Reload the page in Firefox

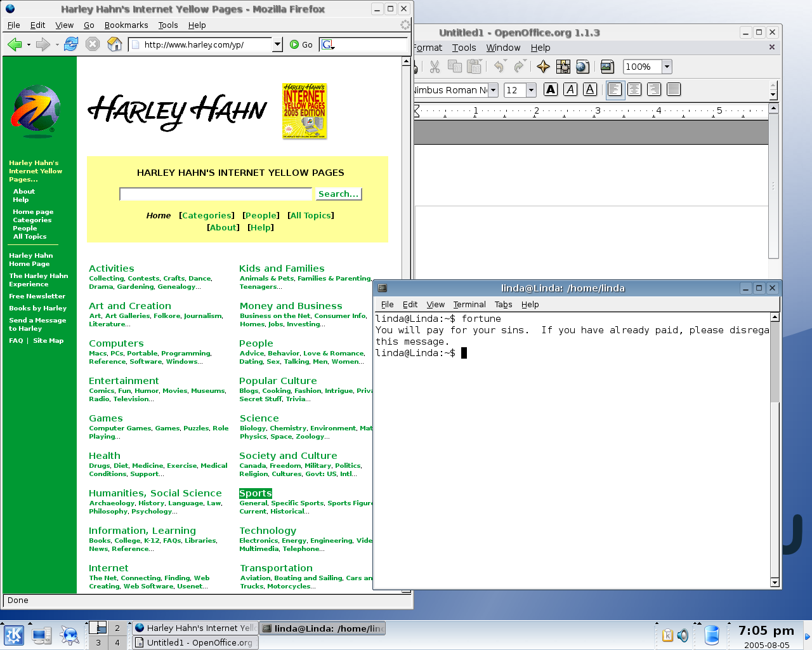click(71, 44)
